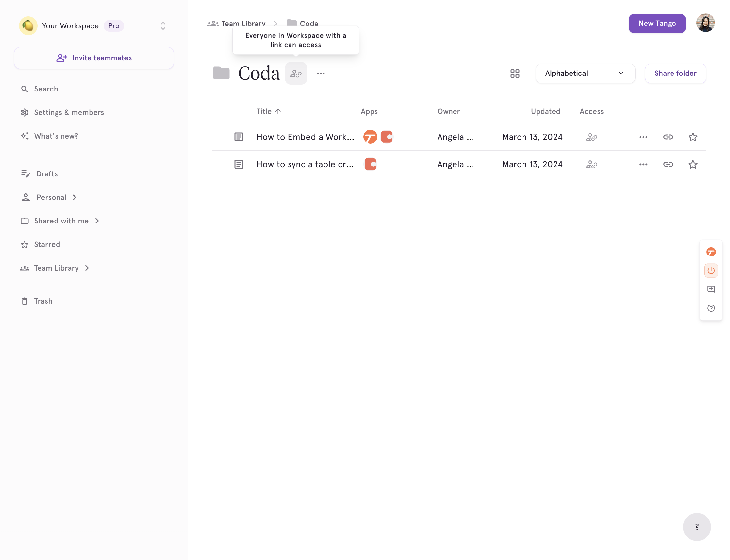Screen dimensions: 730x560
Task: Copy link for How to sync row
Action: pos(668,164)
